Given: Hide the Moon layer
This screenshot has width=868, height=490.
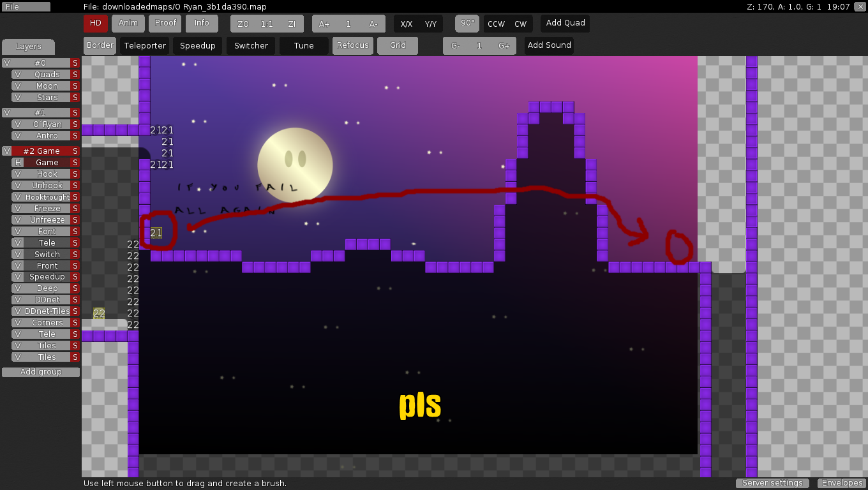Looking at the screenshot, I should coord(18,86).
